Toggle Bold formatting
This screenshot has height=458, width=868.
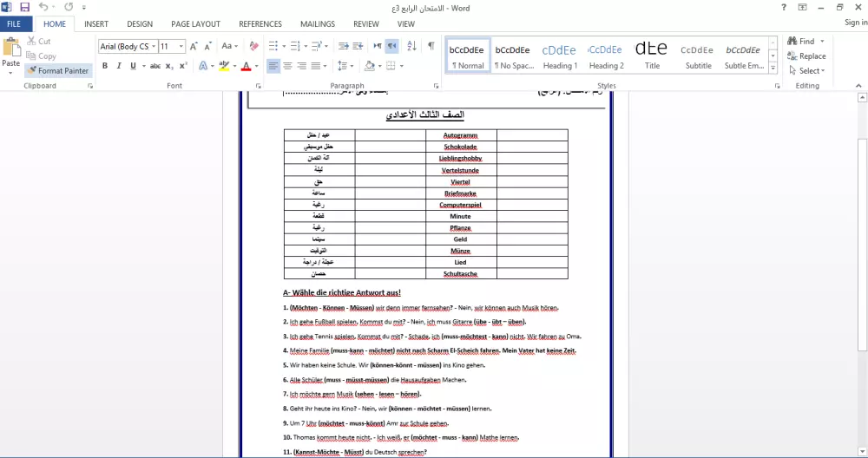coord(105,66)
